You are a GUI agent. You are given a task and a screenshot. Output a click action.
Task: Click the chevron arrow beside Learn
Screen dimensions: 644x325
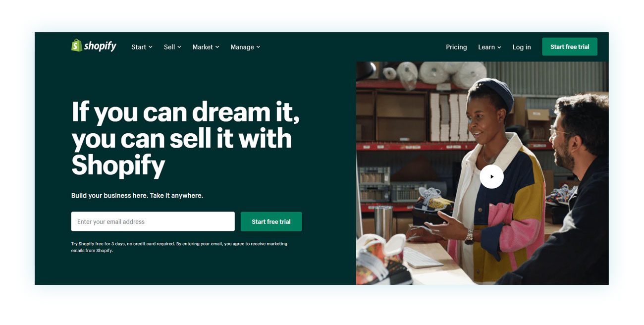pyautogui.click(x=499, y=47)
